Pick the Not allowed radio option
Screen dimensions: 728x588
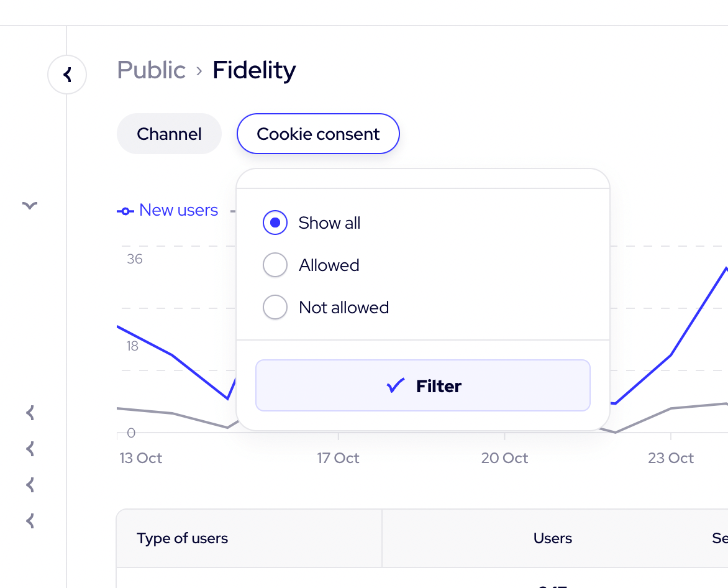(x=275, y=308)
